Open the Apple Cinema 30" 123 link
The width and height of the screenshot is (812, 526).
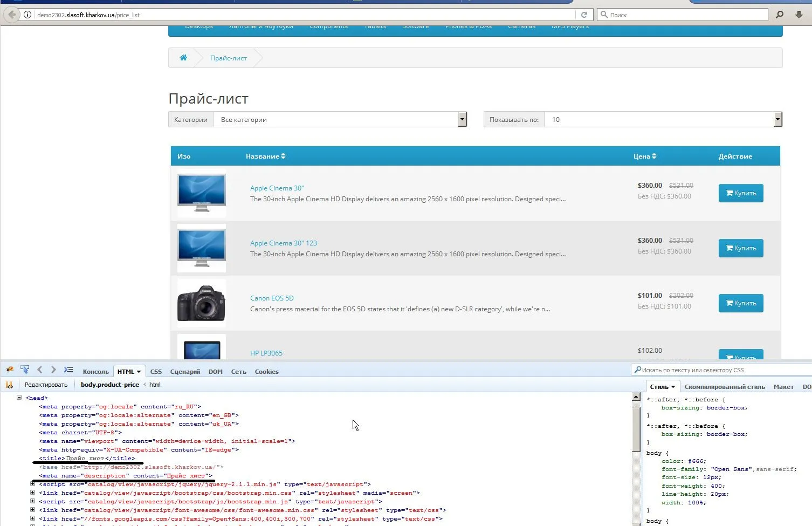pyautogui.click(x=283, y=243)
